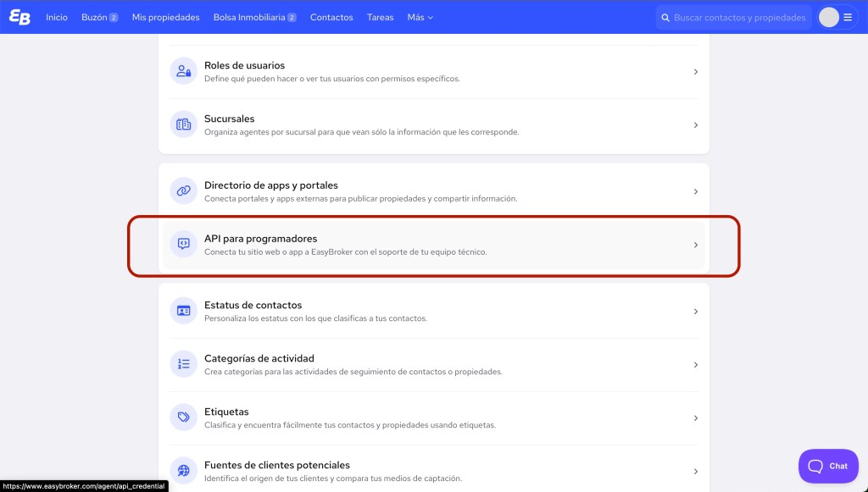This screenshot has height=492, width=868.
Task: Click the Roles de usuarios lock icon
Action: (183, 71)
